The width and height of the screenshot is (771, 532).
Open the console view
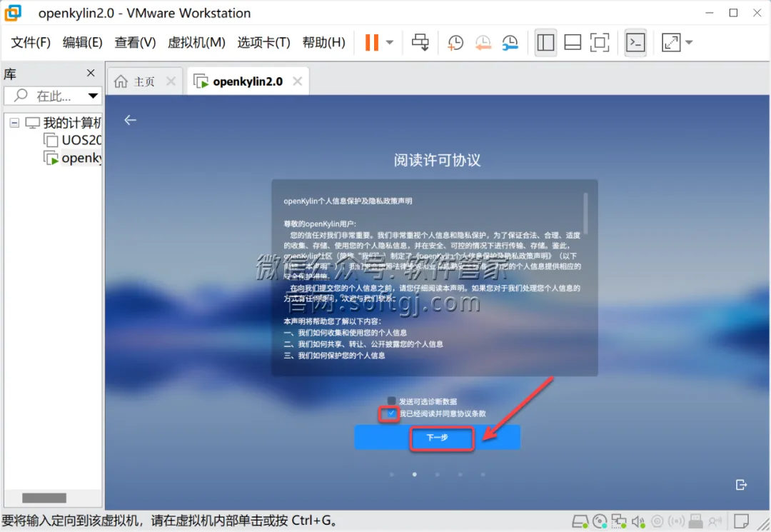pos(635,42)
